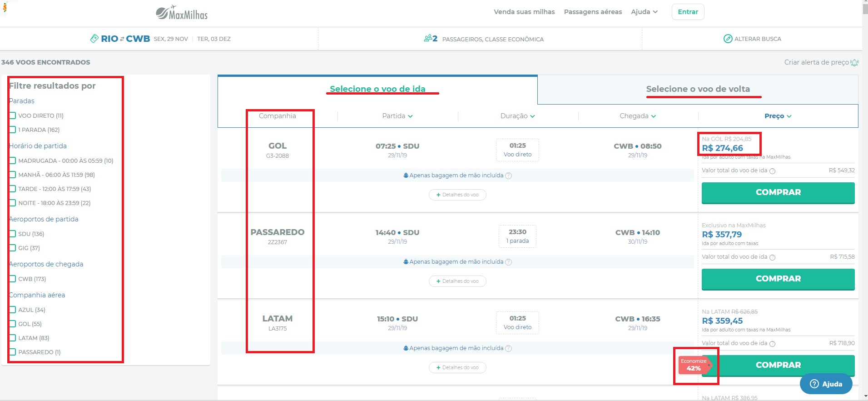Buy the PASSAREDO flight for R$ 357,79

click(x=778, y=279)
